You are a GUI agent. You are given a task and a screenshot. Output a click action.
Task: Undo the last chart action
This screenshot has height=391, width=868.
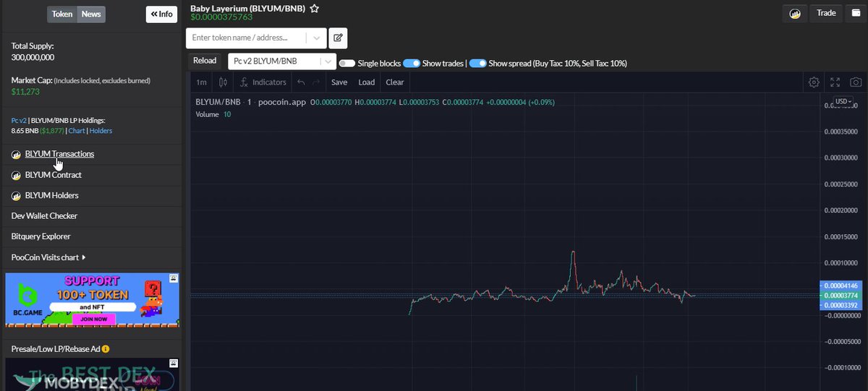[301, 82]
